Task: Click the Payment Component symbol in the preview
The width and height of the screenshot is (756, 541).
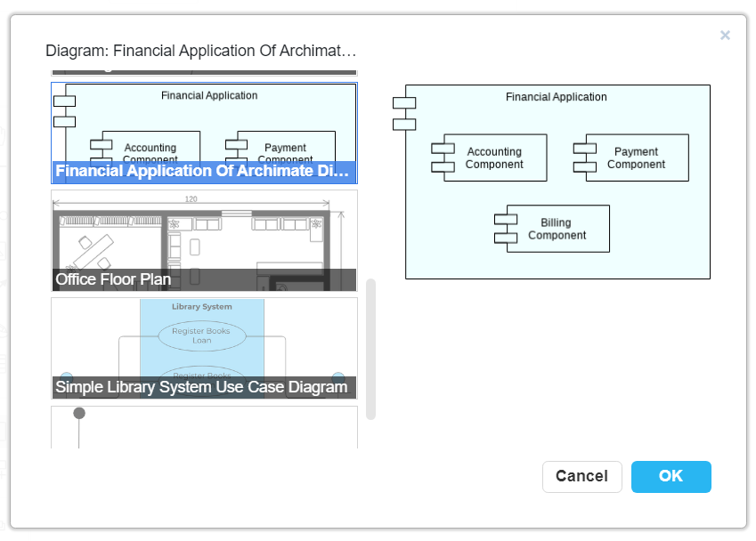Action: click(585, 157)
